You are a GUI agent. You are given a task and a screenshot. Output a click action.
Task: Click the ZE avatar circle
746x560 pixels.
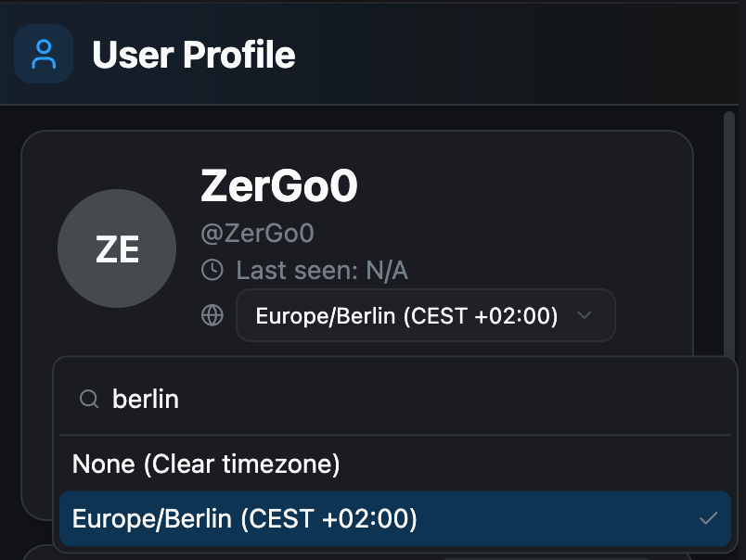[x=117, y=248]
